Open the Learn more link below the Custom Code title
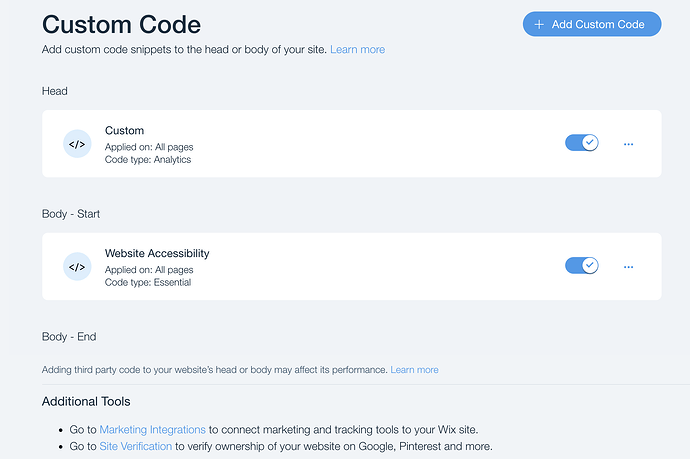 click(x=357, y=50)
